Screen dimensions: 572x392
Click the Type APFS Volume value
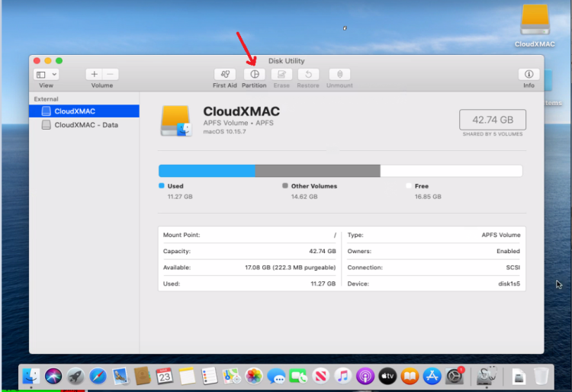pos(501,235)
